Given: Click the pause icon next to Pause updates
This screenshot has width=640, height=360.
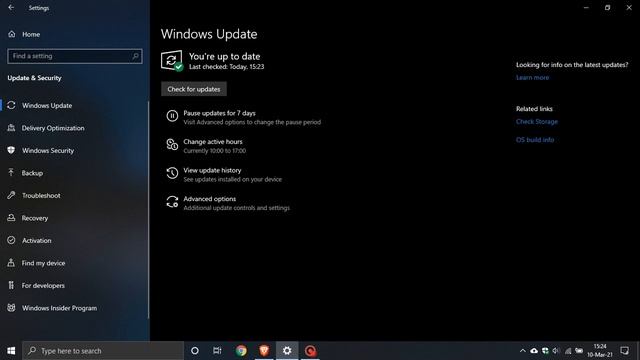Looking at the screenshot, I should coord(172,116).
